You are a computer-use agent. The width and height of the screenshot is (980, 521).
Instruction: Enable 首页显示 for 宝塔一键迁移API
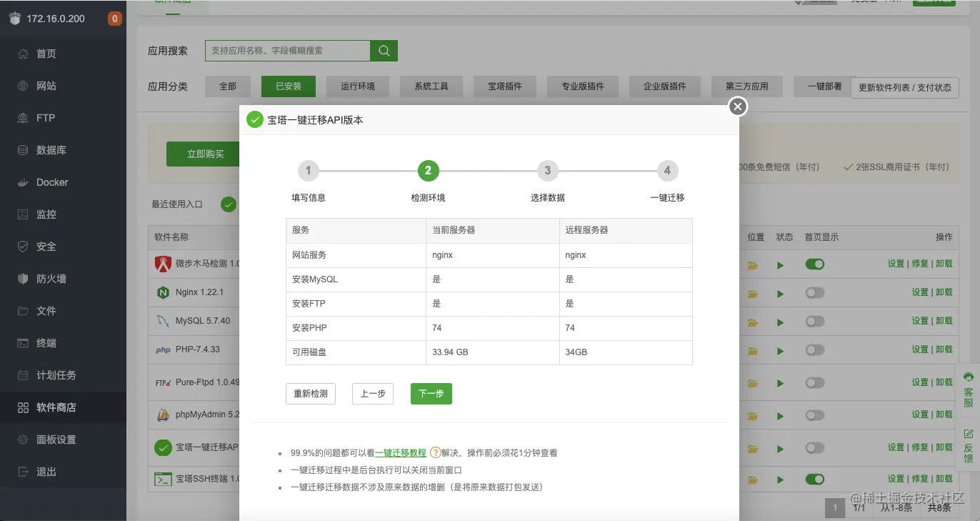pyautogui.click(x=815, y=447)
